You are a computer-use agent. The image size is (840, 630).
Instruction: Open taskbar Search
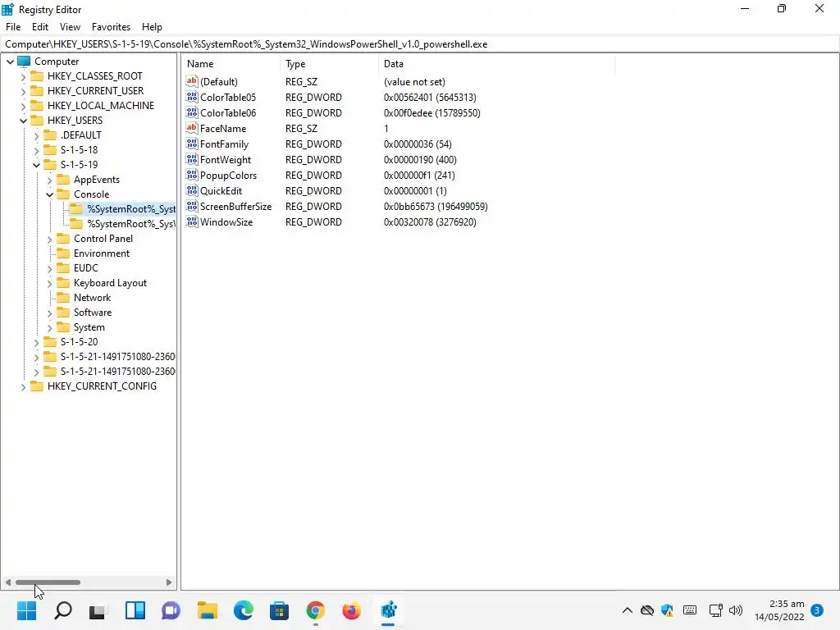[x=62, y=610]
